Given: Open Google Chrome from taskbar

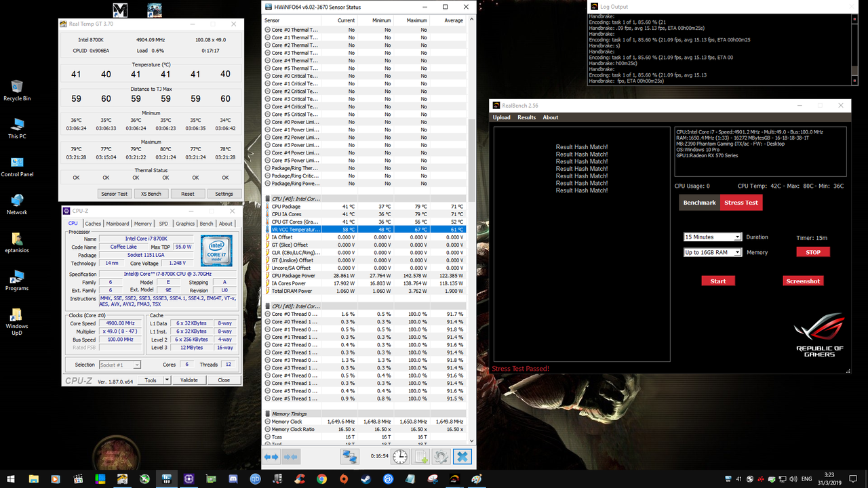Looking at the screenshot, I should point(321,479).
